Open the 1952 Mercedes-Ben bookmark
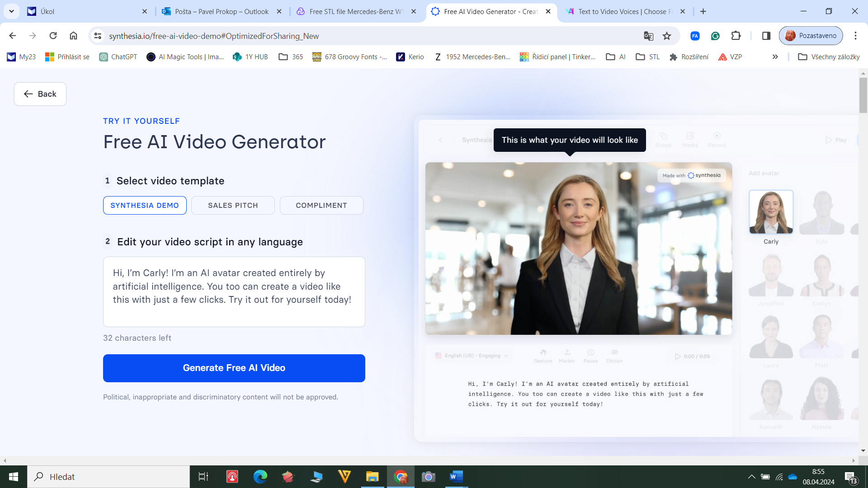The image size is (868, 488). coord(472,56)
